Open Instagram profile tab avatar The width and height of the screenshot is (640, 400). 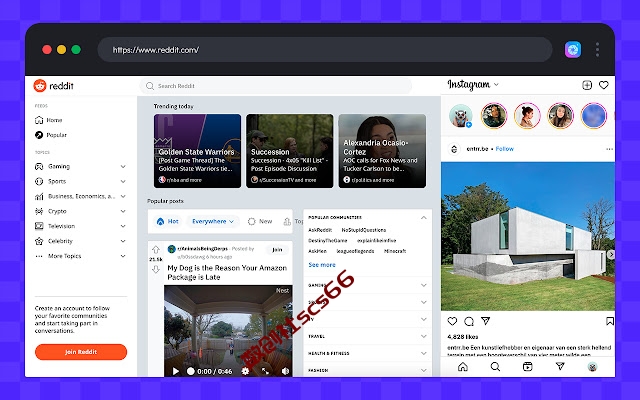pyautogui.click(x=592, y=367)
